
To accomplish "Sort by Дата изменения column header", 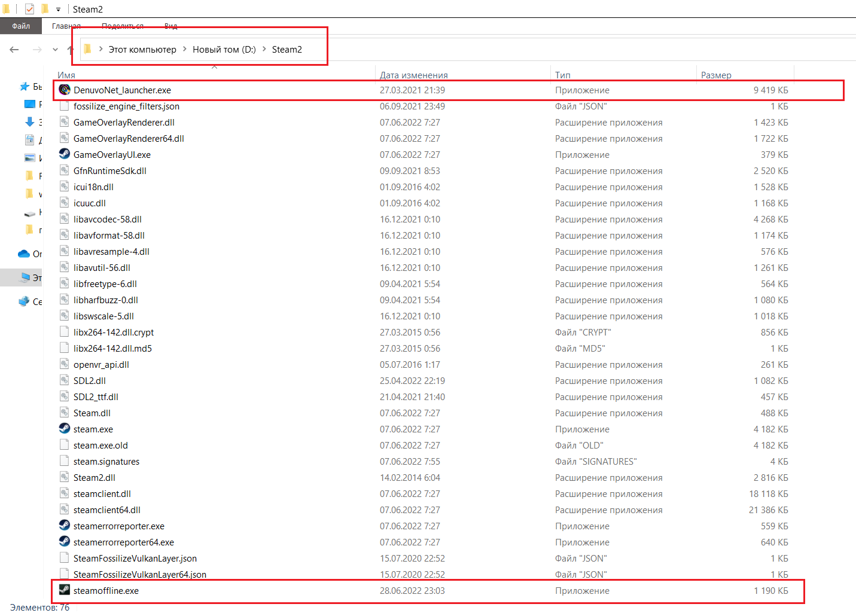I will click(413, 75).
